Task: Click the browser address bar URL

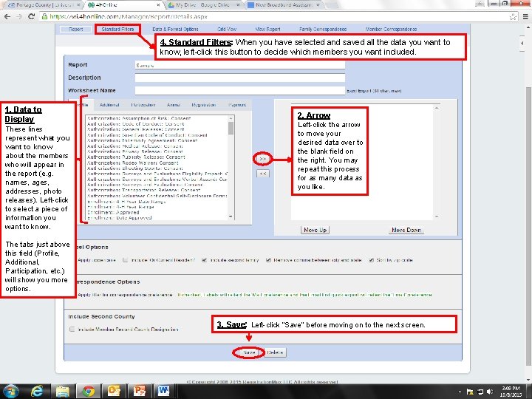Action: pyautogui.click(x=129, y=16)
